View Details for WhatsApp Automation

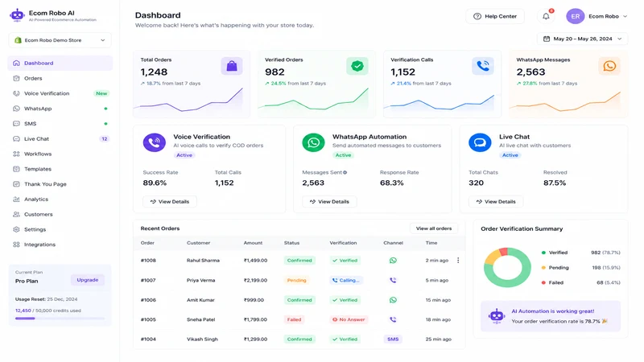tap(329, 202)
